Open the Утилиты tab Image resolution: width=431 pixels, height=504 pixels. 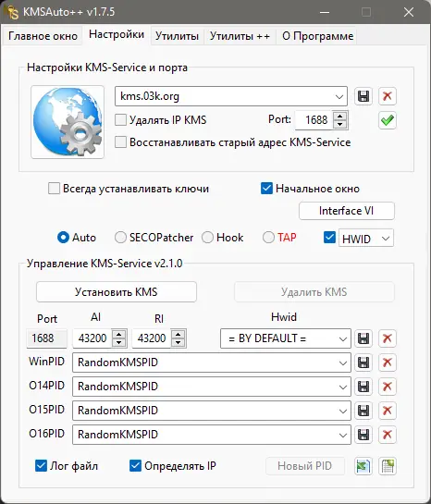(x=177, y=36)
